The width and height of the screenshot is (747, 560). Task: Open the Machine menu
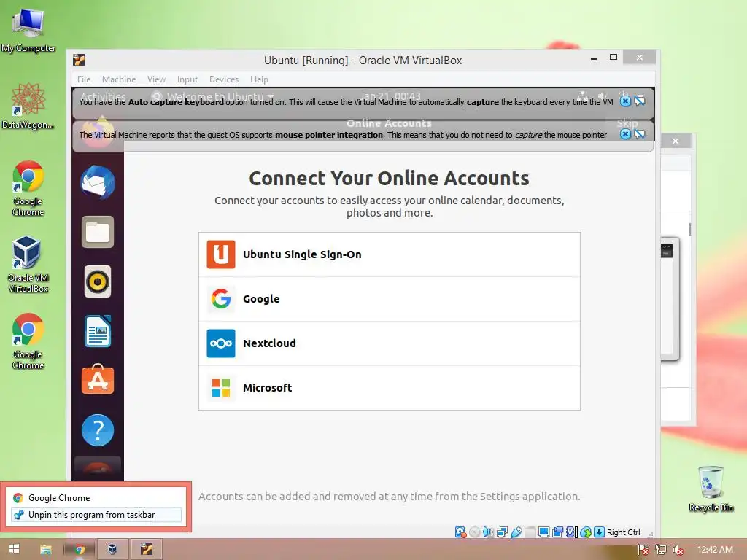click(119, 79)
